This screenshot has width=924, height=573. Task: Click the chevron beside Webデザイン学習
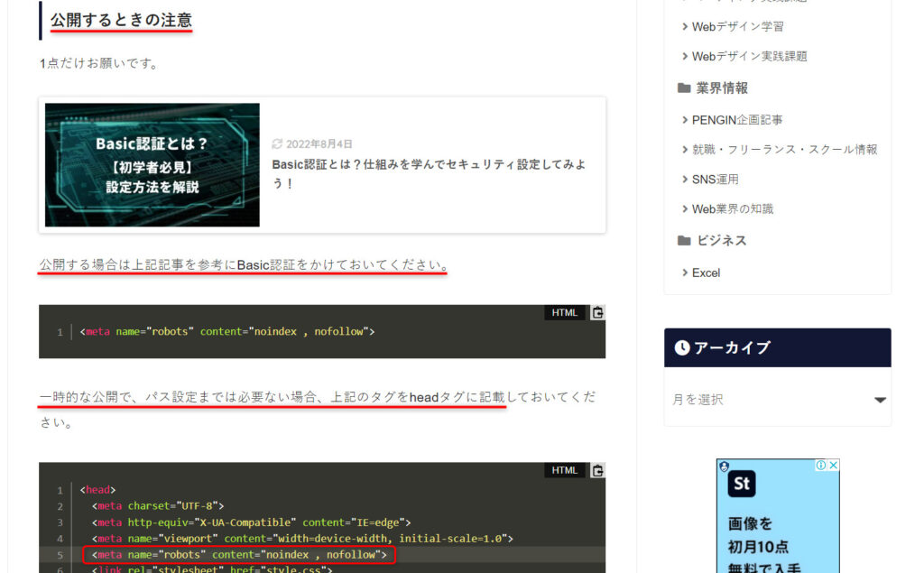coord(685,26)
